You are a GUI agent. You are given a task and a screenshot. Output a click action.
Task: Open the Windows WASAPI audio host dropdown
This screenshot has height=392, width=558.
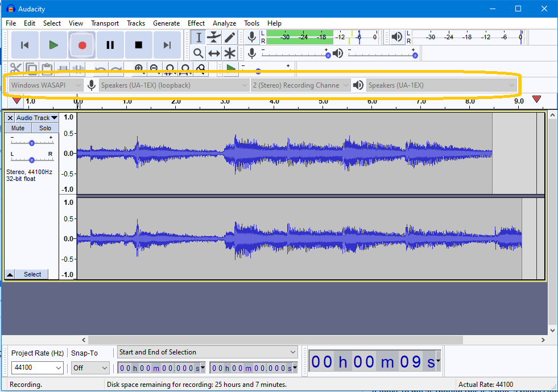tap(46, 85)
